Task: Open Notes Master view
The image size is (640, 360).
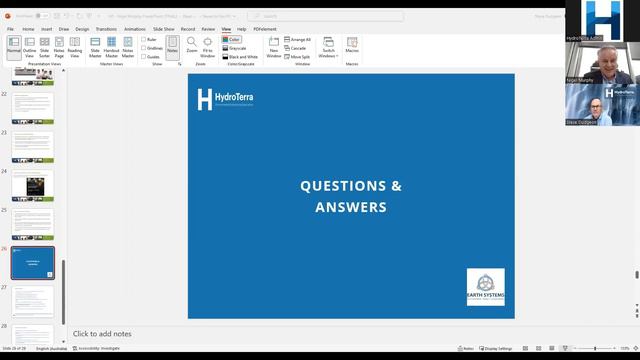Action: pyautogui.click(x=128, y=47)
